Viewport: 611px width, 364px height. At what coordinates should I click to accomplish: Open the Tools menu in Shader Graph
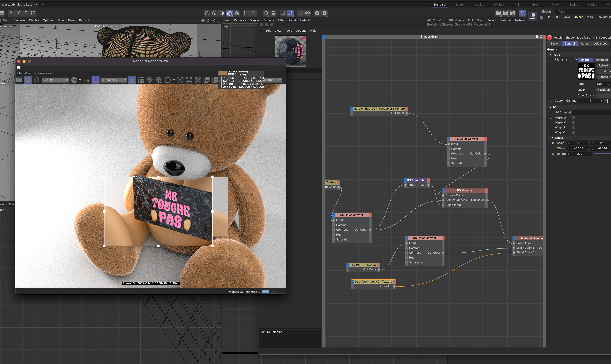[288, 31]
